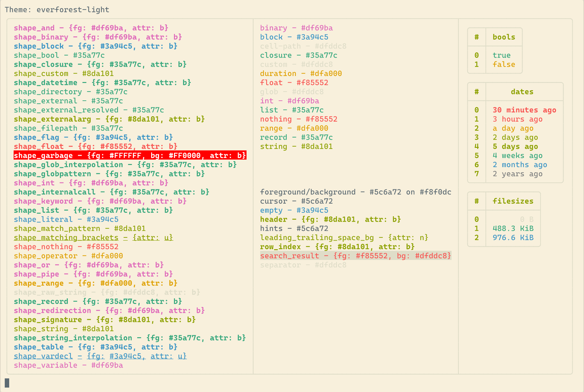Viewport: 584px width, 392px height.
Task: Select the 488.3 KiB cell
Action: [x=513, y=229]
